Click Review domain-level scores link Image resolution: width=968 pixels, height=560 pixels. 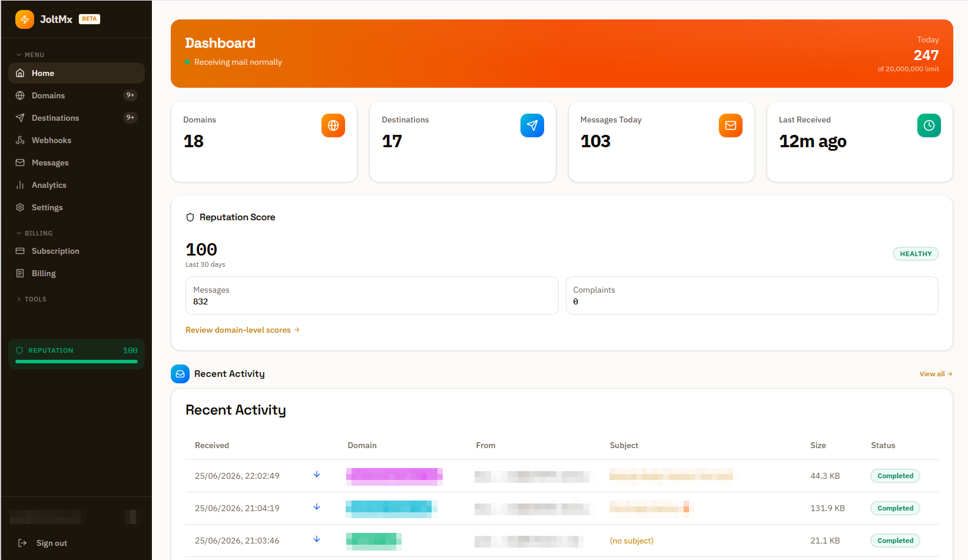(x=243, y=330)
